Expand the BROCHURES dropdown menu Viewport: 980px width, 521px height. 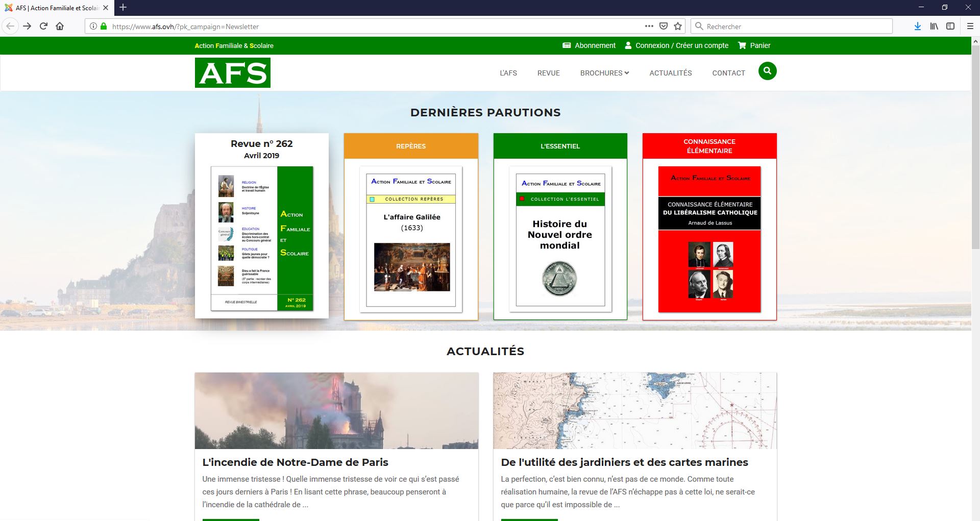click(x=604, y=73)
